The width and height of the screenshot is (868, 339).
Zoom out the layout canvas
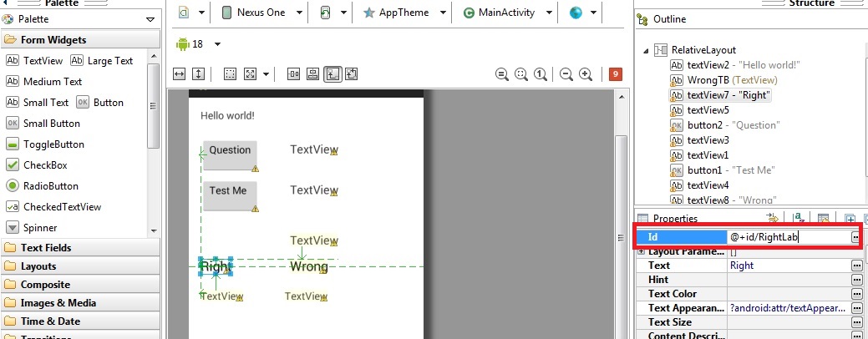click(x=566, y=74)
